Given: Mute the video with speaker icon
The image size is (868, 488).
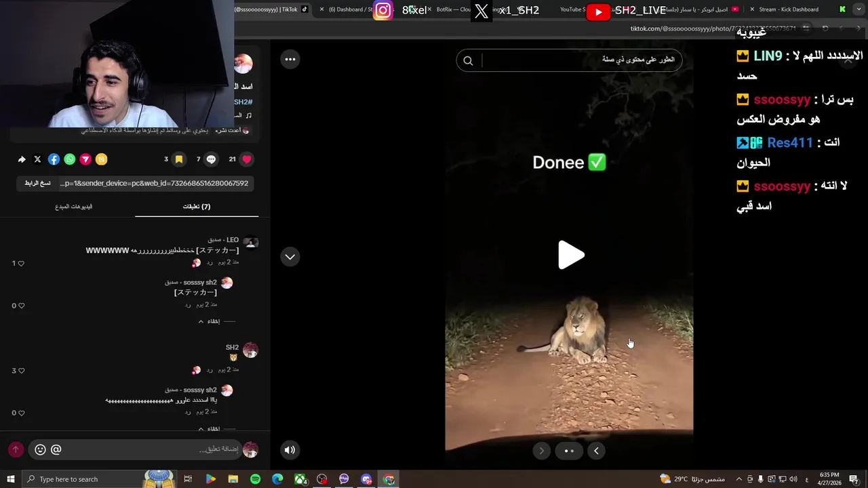Looking at the screenshot, I should 290,449.
